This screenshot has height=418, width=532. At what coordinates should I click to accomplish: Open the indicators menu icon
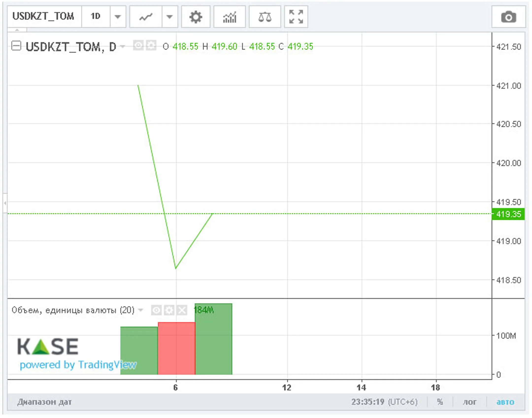pos(229,17)
